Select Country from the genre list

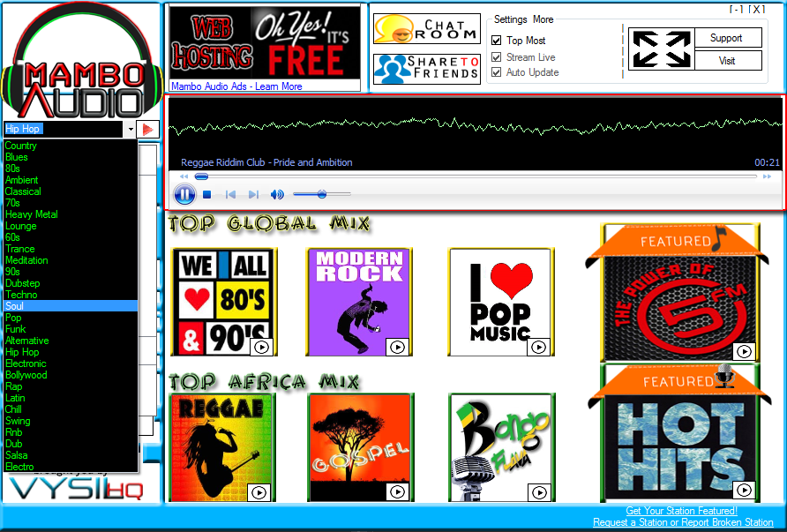pos(71,146)
